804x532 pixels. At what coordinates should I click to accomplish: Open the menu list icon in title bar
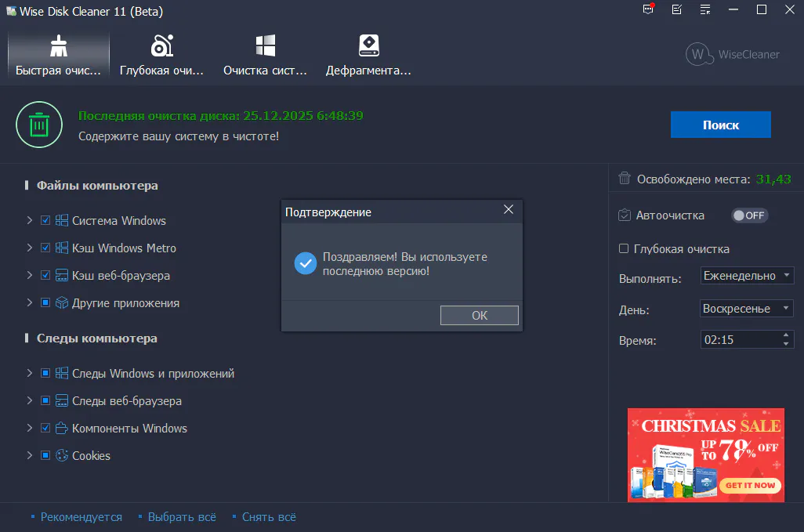point(705,10)
